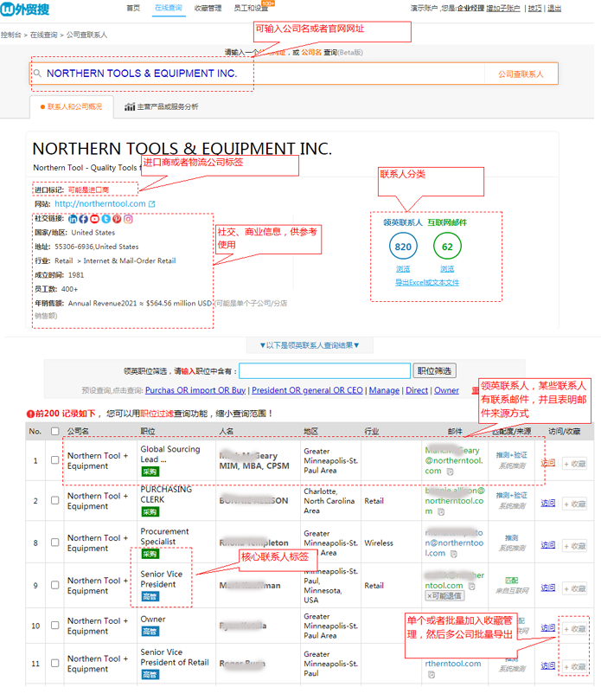Image resolution: width=601 pixels, height=700 pixels.
Task: Click 浏览 under the 820 count
Action: [403, 269]
